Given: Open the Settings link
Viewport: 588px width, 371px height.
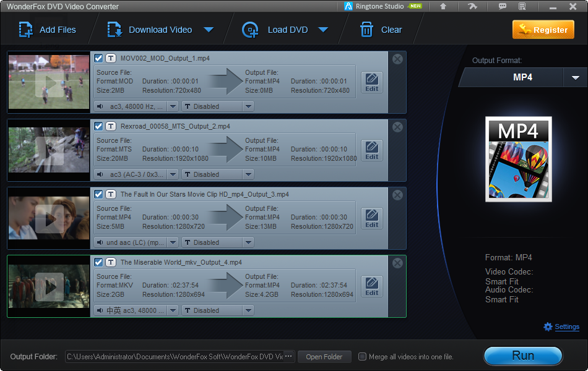Looking at the screenshot, I should [567, 326].
